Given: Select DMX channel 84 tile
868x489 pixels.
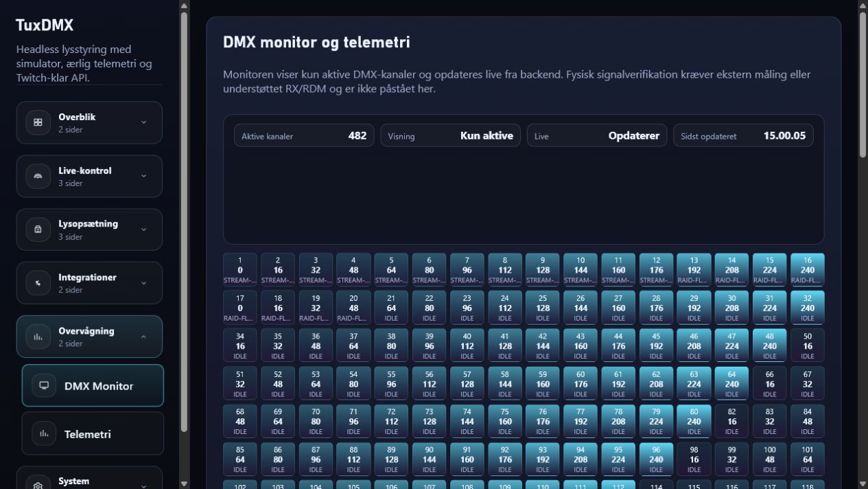Looking at the screenshot, I should [808, 421].
